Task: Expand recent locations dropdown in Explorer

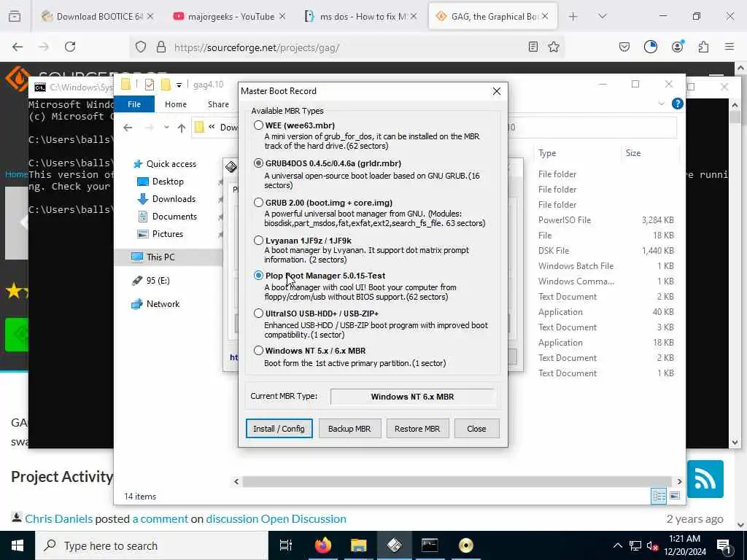Action: coord(166,128)
